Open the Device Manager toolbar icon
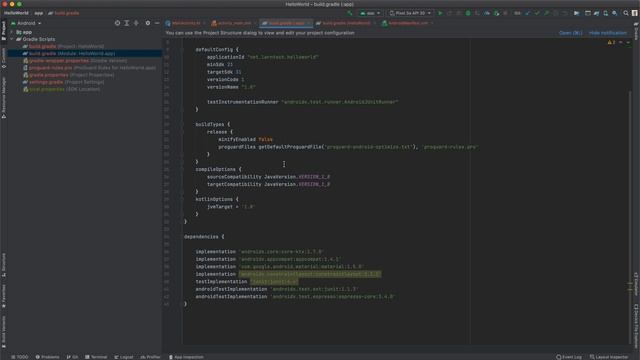 pyautogui.click(x=606, y=13)
